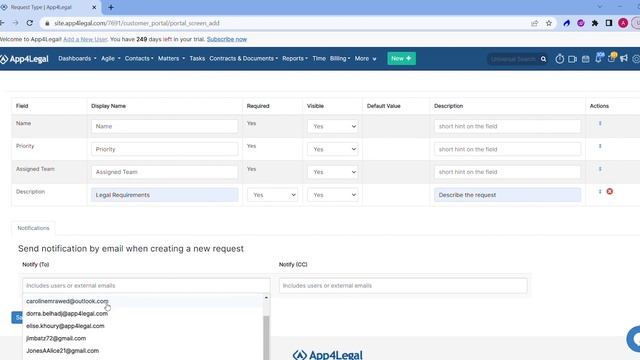The image size is (640, 360).
Task: Go to the Time menu item
Action: pyautogui.click(x=319, y=59)
